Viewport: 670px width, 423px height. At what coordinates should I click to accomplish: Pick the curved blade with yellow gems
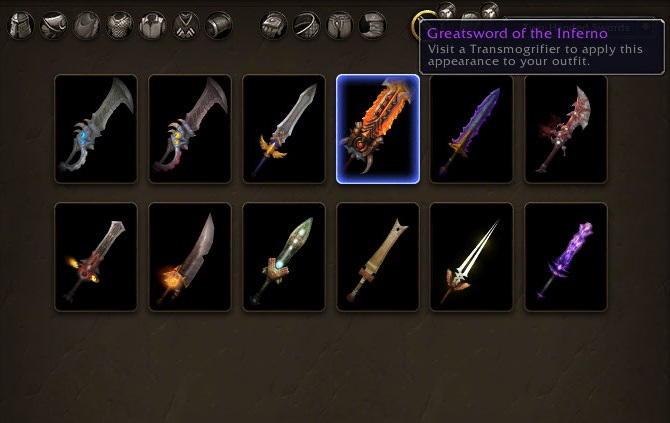pos(190,129)
